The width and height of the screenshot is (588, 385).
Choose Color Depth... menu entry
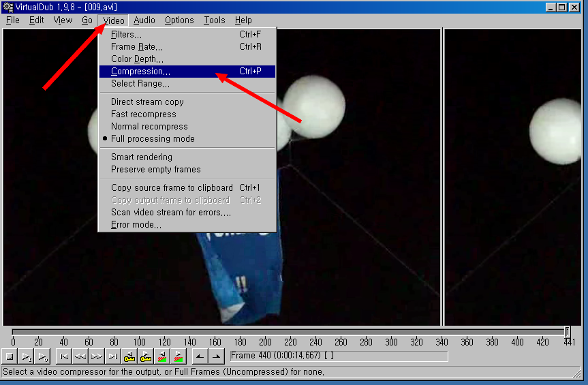pos(187,59)
